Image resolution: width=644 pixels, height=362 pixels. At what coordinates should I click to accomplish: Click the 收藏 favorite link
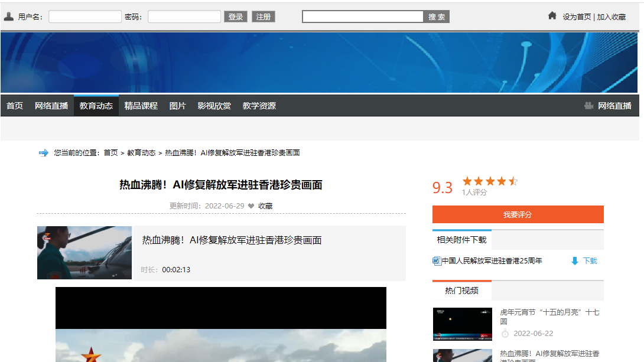pyautogui.click(x=265, y=206)
